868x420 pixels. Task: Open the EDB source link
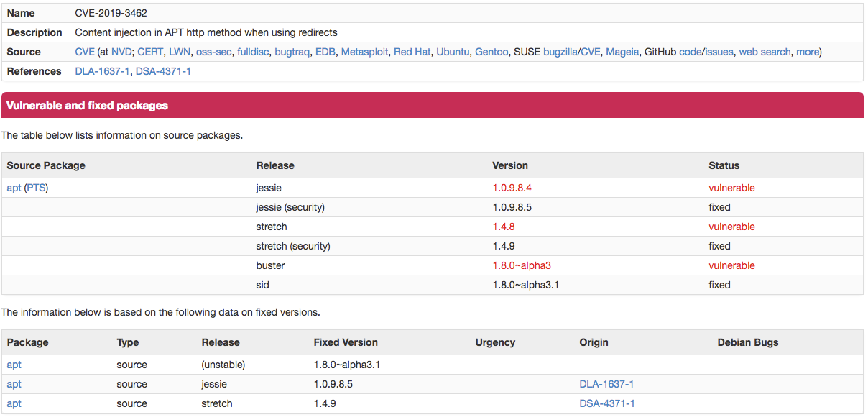325,52
